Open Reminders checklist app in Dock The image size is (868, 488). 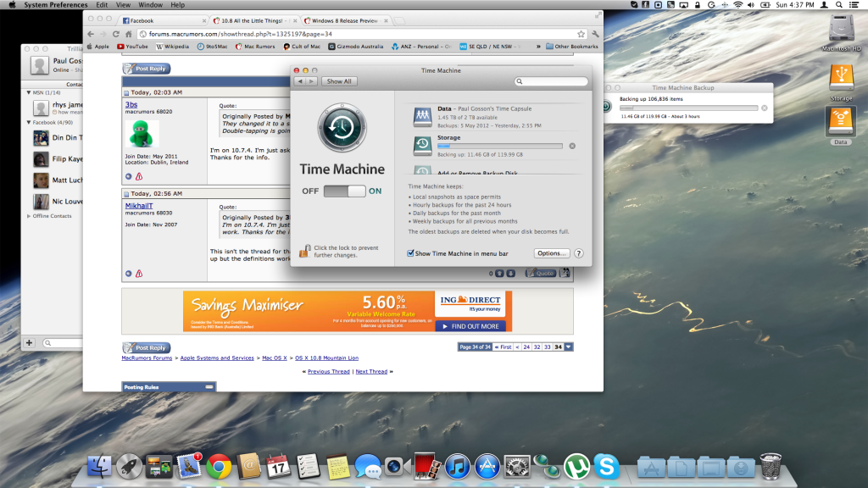(x=308, y=467)
